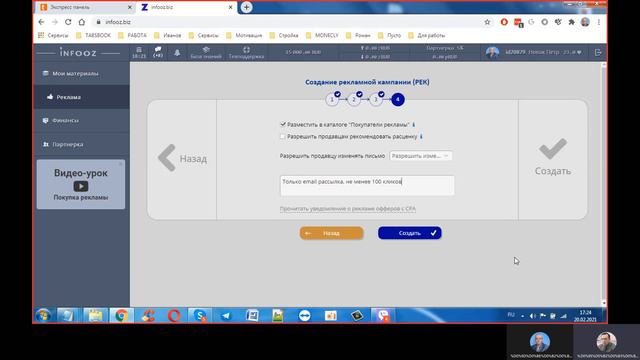Play the Видео-урок video icon
Image resolution: width=640 pixels, height=360 pixels.
coord(81,186)
